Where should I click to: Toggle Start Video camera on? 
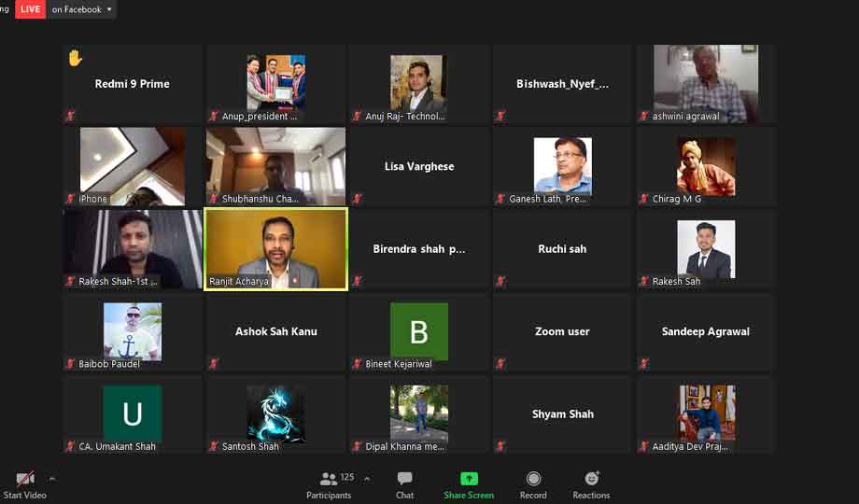pyautogui.click(x=25, y=480)
